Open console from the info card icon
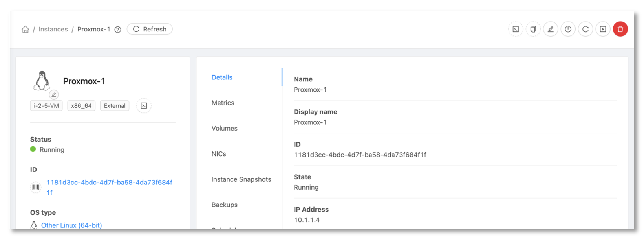 [144, 106]
